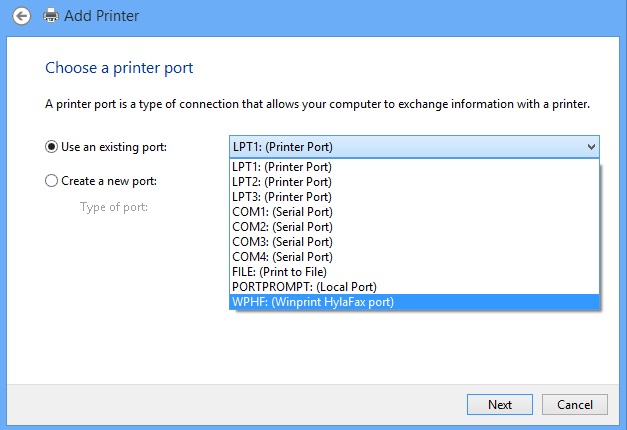Click the Choose a printer port heading

tap(119, 68)
